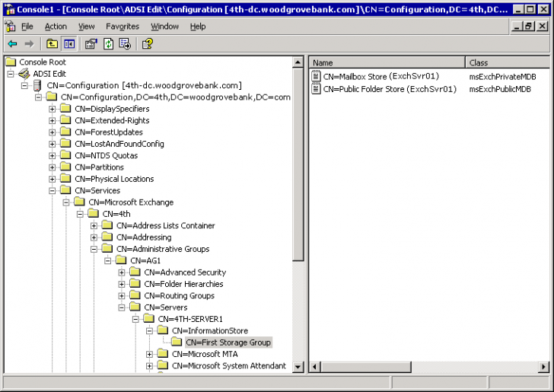Click the results pane scroll-right arrow
Image resolution: width=554 pixels, height=392 pixels.
[544, 367]
